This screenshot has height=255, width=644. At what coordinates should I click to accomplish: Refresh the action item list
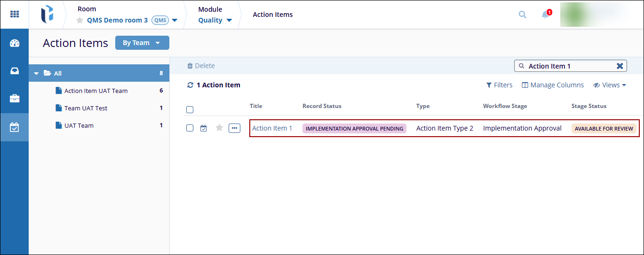point(190,85)
